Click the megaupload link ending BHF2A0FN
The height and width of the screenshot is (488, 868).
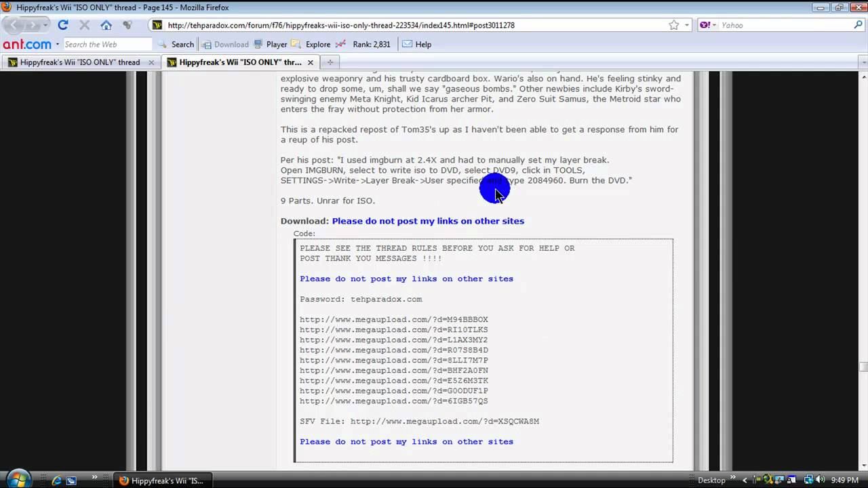394,370
